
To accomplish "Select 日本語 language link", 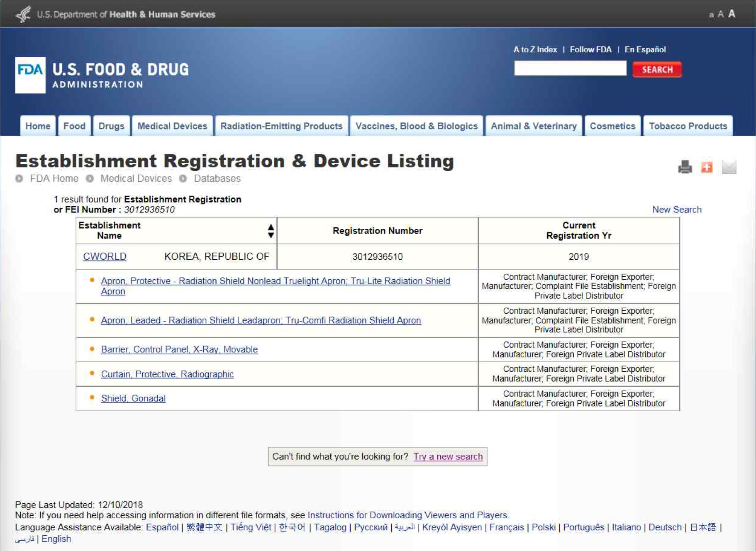I will tap(703, 527).
